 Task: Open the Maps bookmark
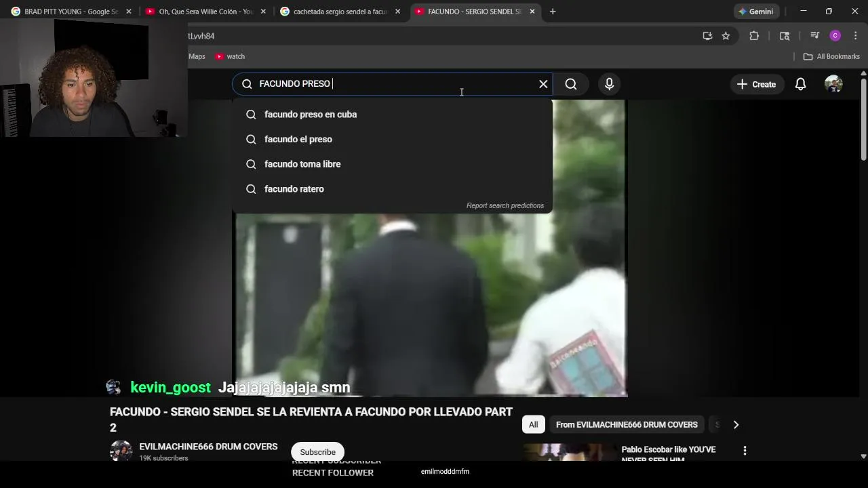(x=197, y=56)
